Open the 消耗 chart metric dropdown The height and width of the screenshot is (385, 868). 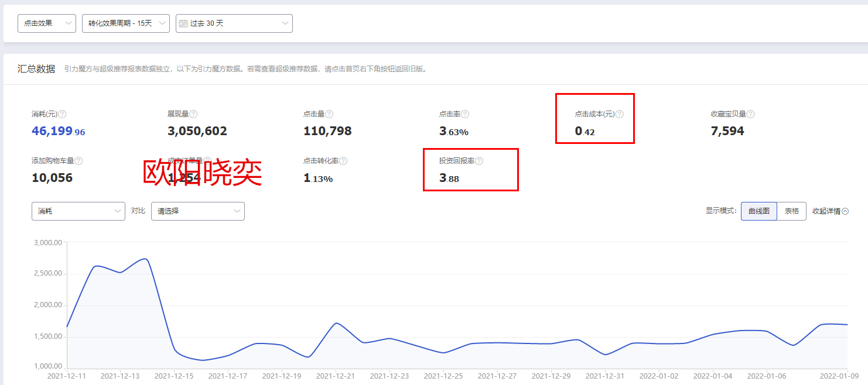pyautogui.click(x=78, y=211)
